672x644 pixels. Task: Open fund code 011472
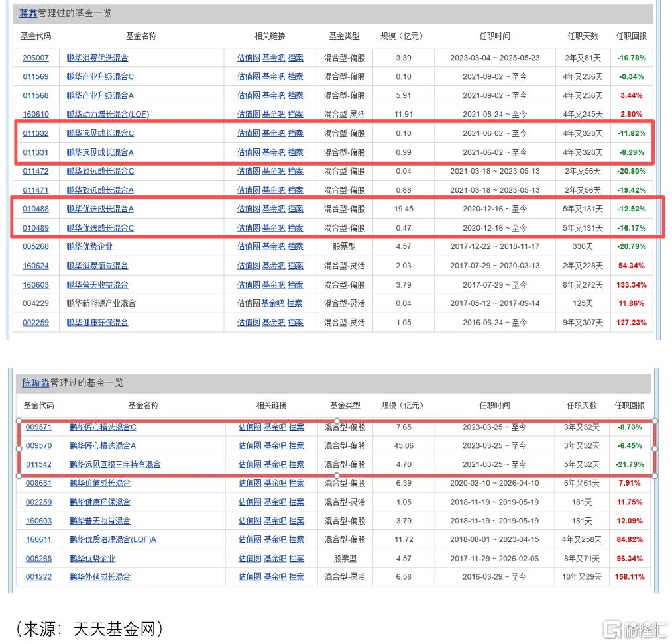[36, 171]
